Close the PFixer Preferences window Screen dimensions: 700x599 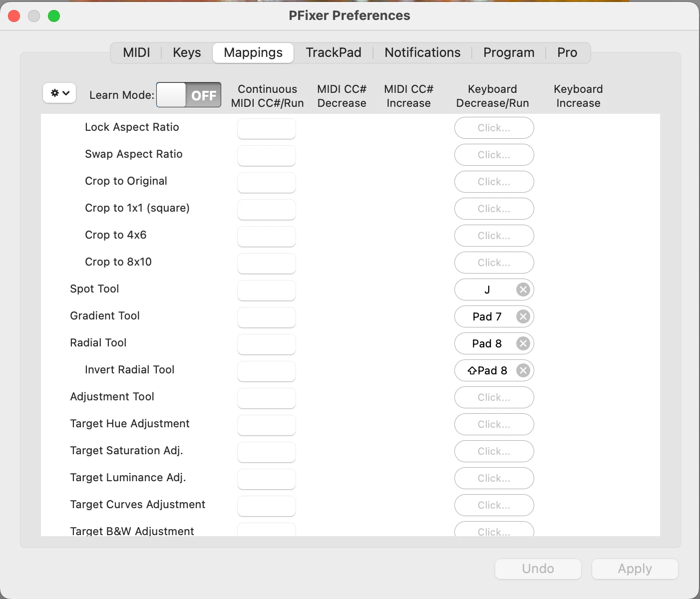14,16
